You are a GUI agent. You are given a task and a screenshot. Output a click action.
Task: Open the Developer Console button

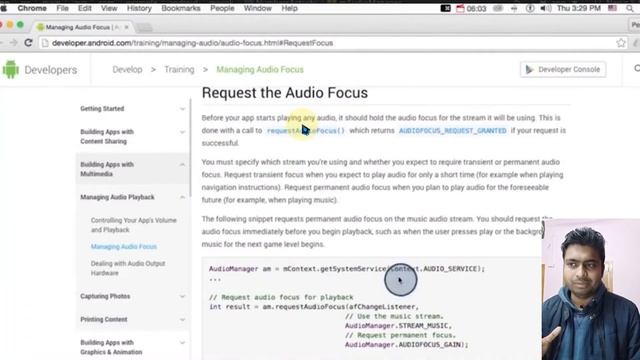point(563,69)
